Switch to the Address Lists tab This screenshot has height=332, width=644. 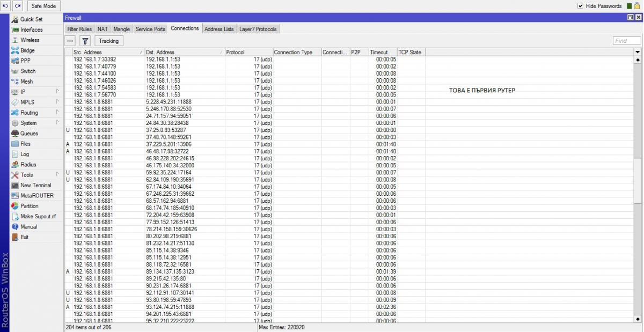click(x=219, y=29)
